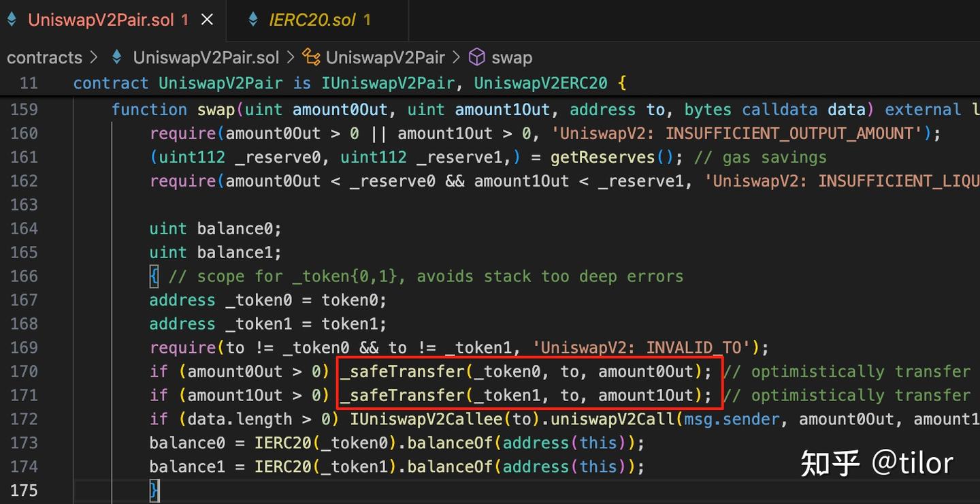The width and height of the screenshot is (980, 504).
Task: Select the UniswapV2Pair contract breadcrumb
Action: tap(385, 57)
